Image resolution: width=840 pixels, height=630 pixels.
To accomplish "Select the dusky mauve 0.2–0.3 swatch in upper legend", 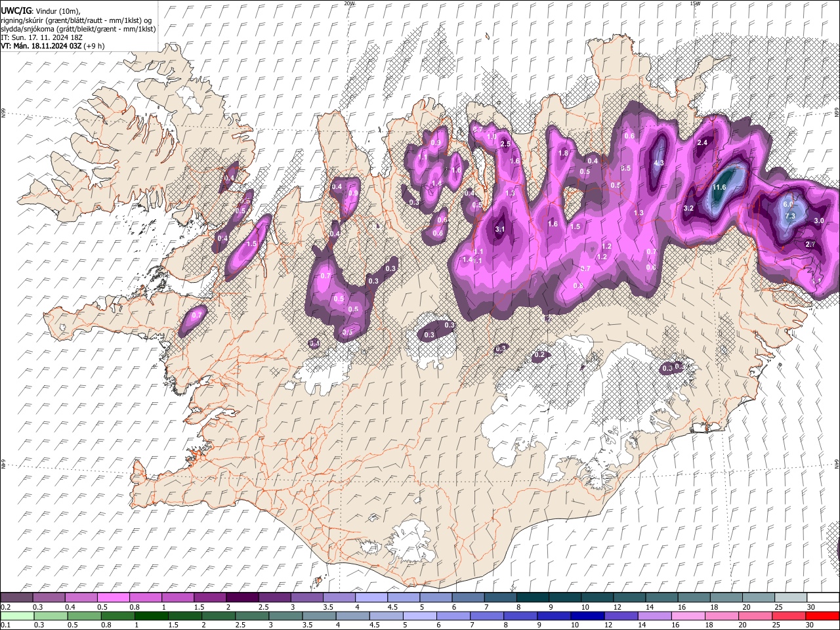I will click(16, 597).
